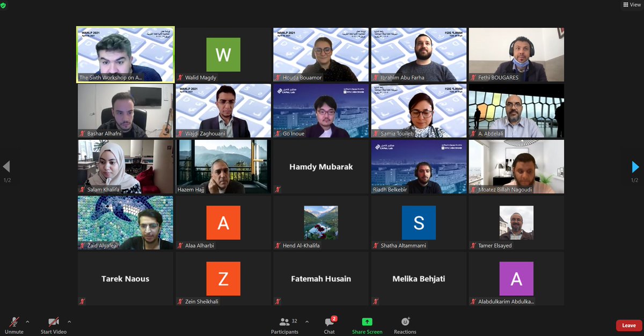Click Tamer Elsayed's profile photo

pyautogui.click(x=516, y=222)
